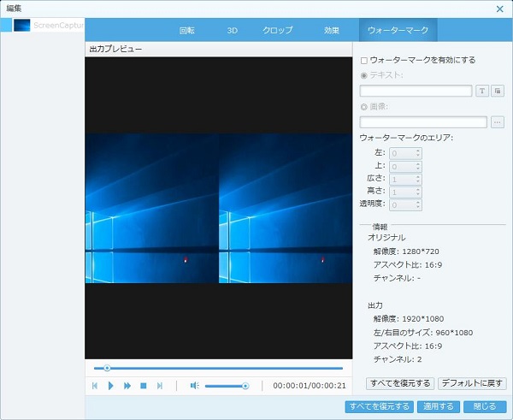Open the text font settings T icon
The height and width of the screenshot is (420, 513).
[482, 91]
